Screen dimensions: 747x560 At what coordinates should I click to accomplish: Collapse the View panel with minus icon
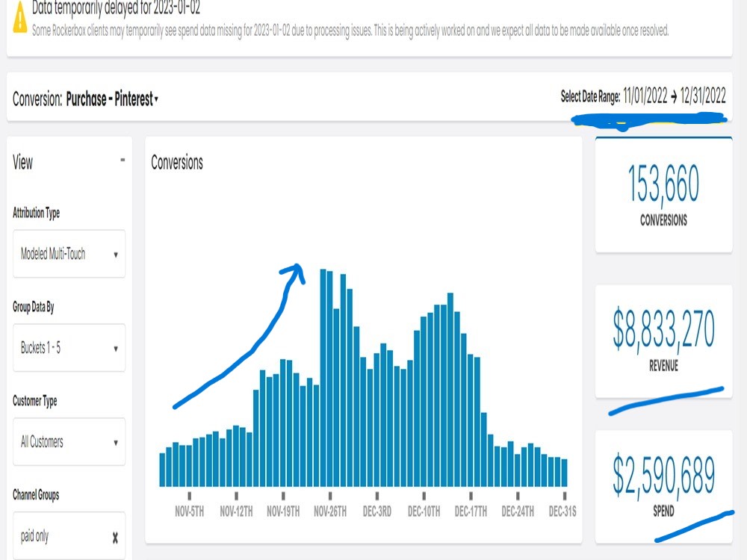pos(123,160)
